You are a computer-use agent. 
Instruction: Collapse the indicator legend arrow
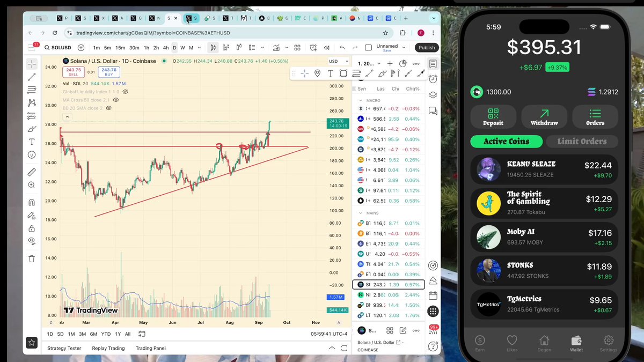pos(68,116)
